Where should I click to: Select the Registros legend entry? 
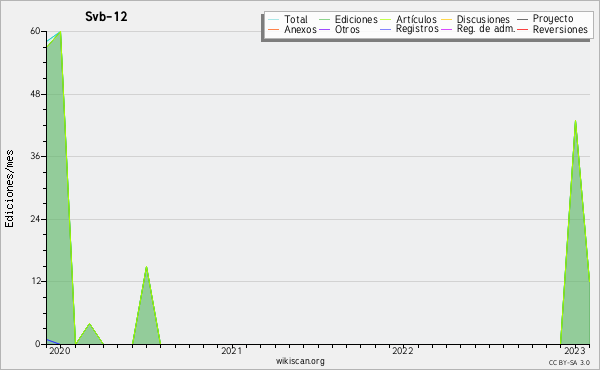pos(417,29)
